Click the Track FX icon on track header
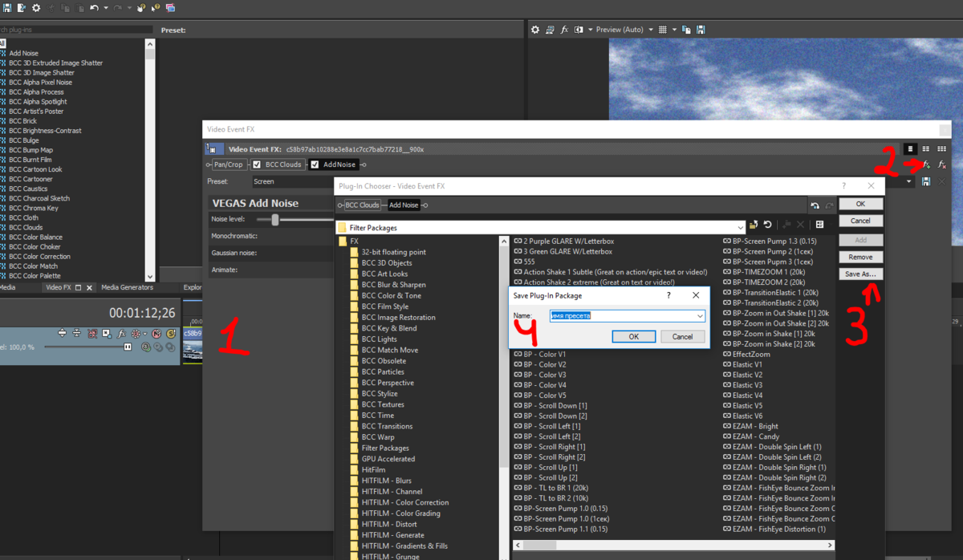Screen dimensions: 963x560 [x=121, y=333]
